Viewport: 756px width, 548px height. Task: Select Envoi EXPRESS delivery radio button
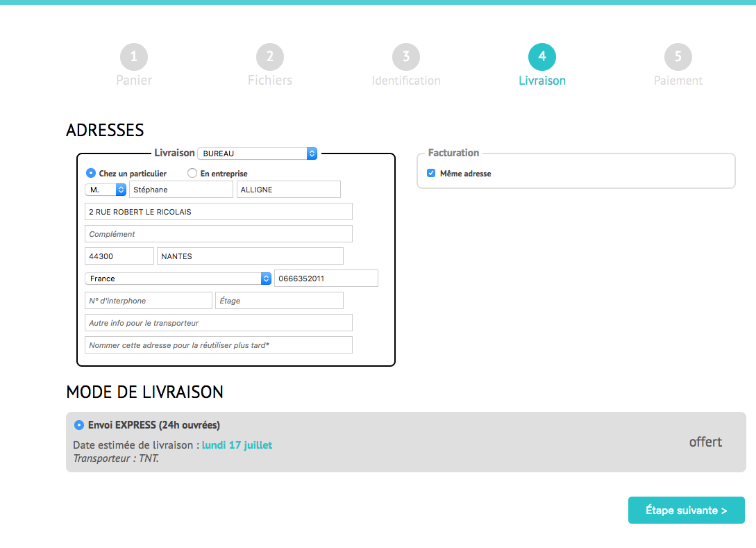click(79, 425)
